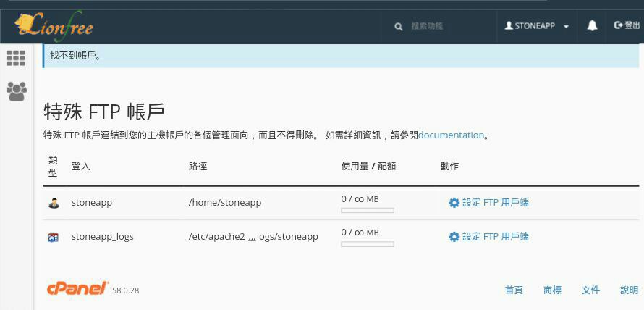
Task: Sort by 類型 column header
Action: [x=53, y=166]
